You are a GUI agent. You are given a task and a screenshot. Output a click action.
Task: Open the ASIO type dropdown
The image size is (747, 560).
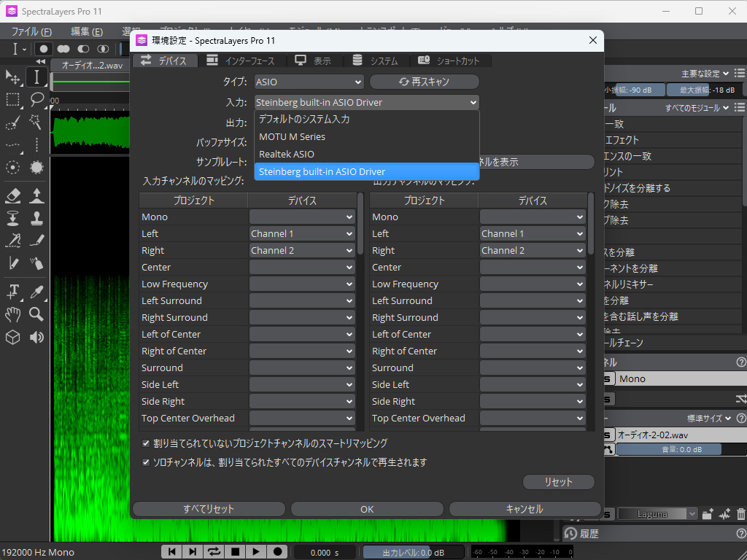click(308, 82)
